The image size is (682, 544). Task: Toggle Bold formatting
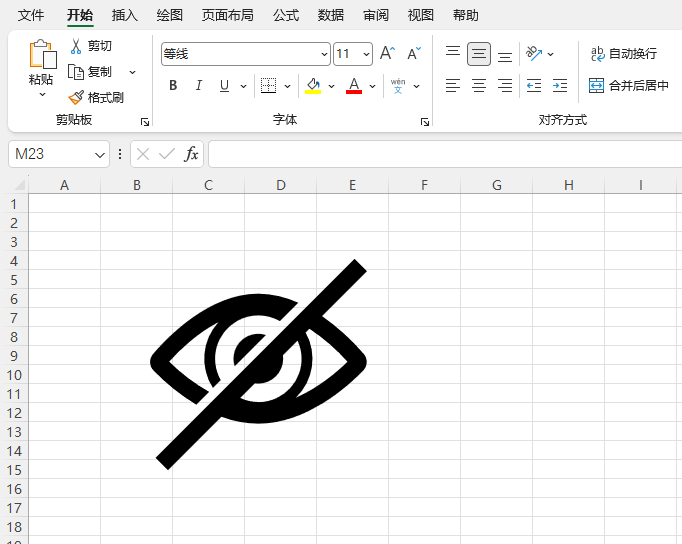173,86
